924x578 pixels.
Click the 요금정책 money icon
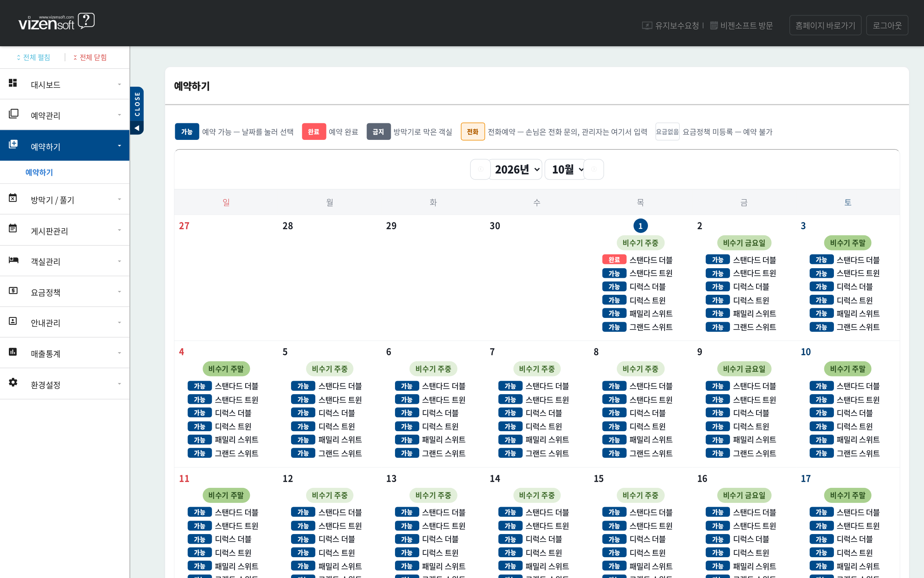tap(13, 290)
